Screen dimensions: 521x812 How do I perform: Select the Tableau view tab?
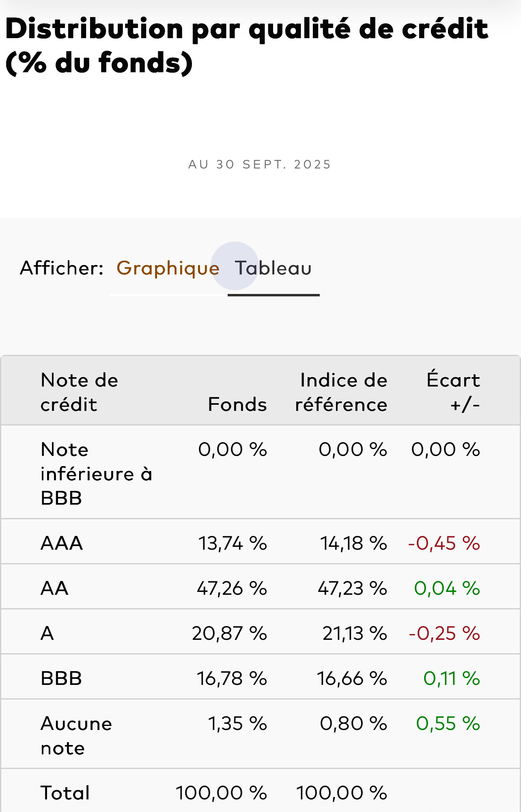coord(273,268)
